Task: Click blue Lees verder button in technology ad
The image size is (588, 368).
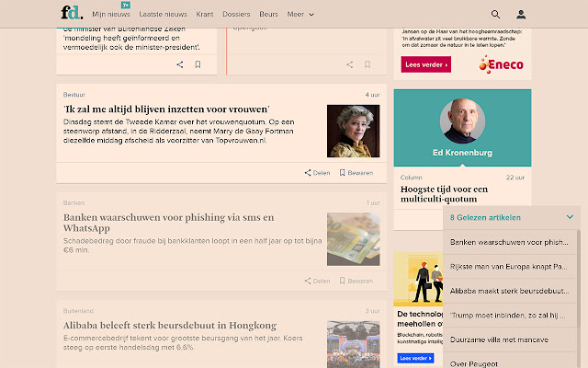Action: 415,358
